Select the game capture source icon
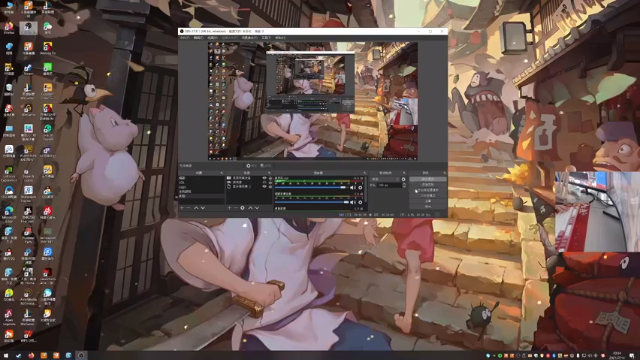 [229, 182]
